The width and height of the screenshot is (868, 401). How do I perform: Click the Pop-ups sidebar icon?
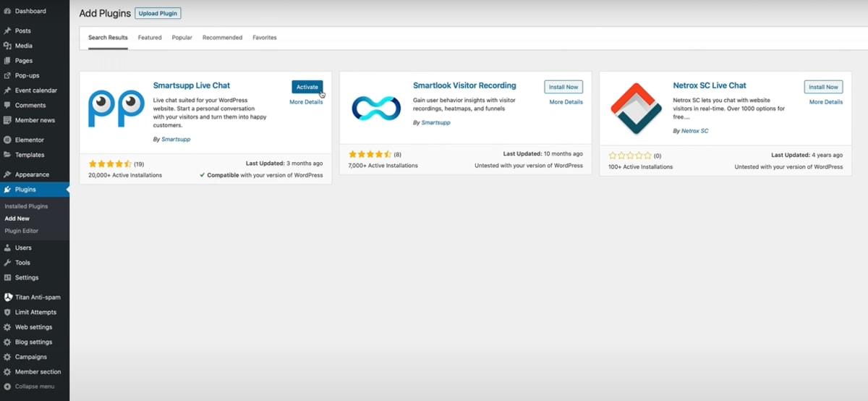7,75
